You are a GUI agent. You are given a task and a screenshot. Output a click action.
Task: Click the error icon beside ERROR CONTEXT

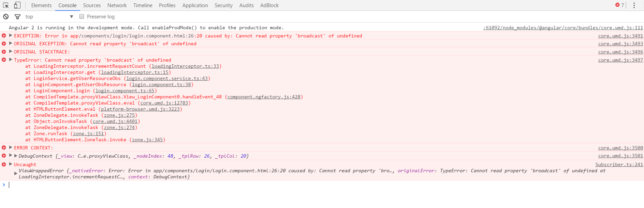[4, 147]
